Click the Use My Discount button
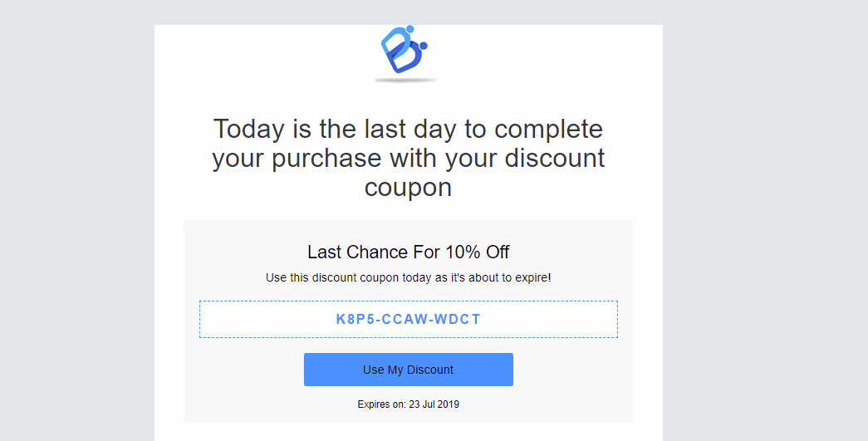 pyautogui.click(x=409, y=370)
